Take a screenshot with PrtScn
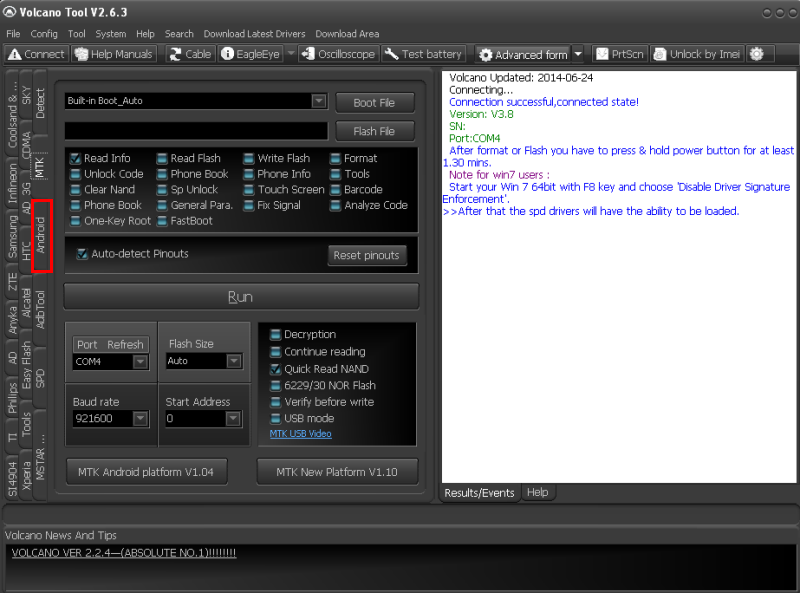Image resolution: width=800 pixels, height=593 pixels. pos(620,54)
